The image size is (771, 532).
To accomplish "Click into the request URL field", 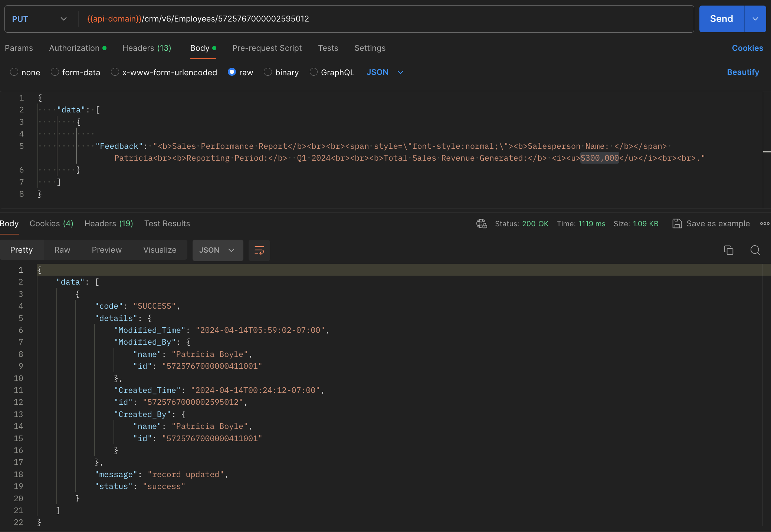I will tap(408, 19).
